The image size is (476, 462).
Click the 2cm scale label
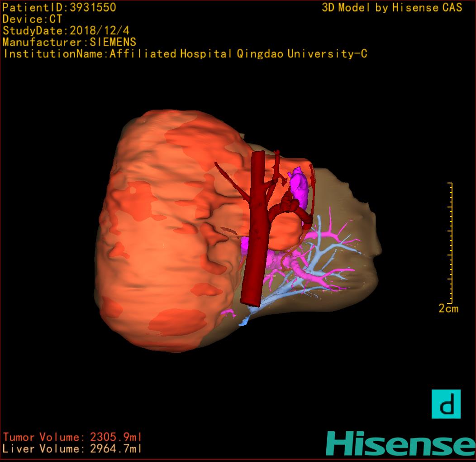(x=448, y=309)
